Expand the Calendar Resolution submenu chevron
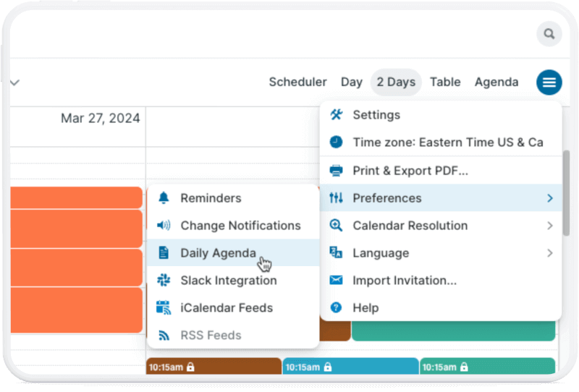579x392 pixels. coord(550,226)
